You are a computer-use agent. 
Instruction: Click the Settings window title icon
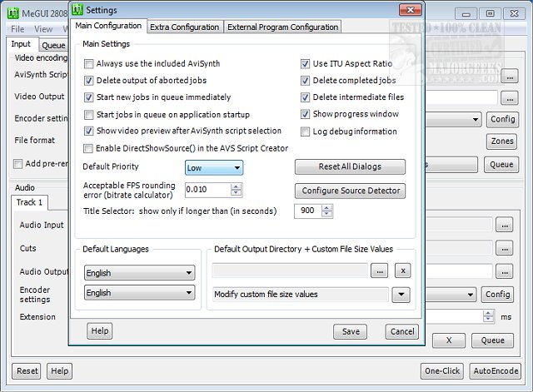78,11
